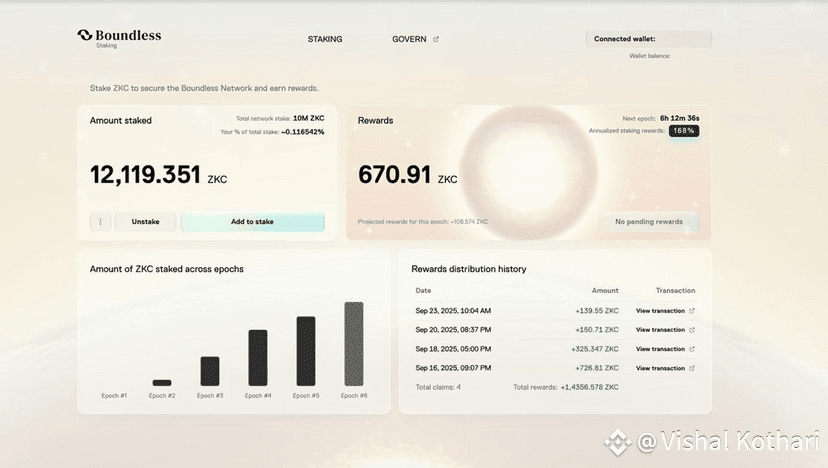View transaction for Sep 18, 2025 reward
This screenshot has height=468, width=828.
pos(660,349)
